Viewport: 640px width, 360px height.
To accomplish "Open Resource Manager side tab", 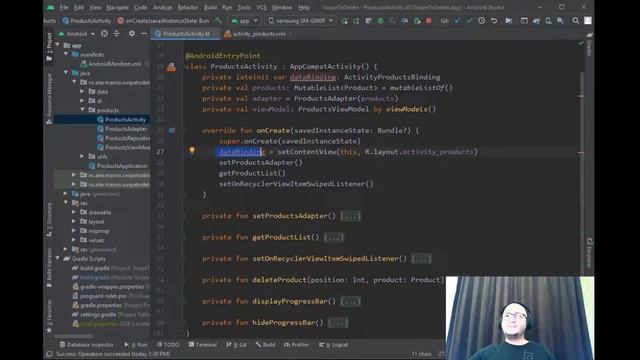I will pyautogui.click(x=49, y=98).
